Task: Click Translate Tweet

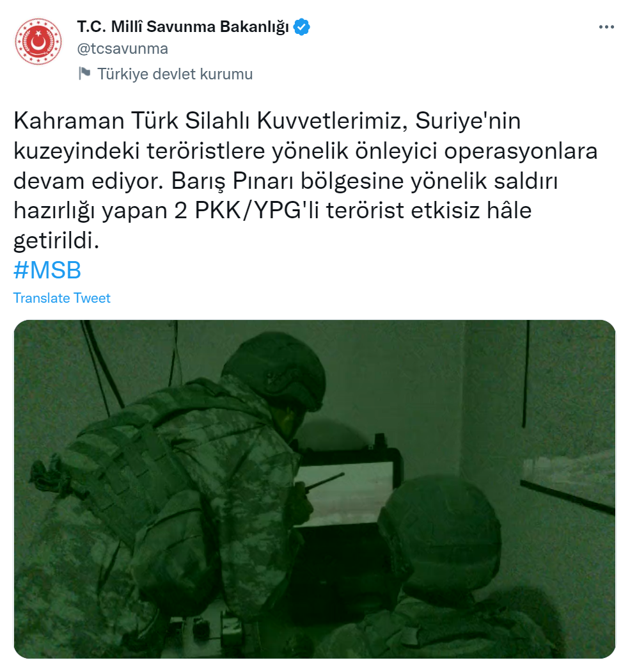Action: coord(61,298)
